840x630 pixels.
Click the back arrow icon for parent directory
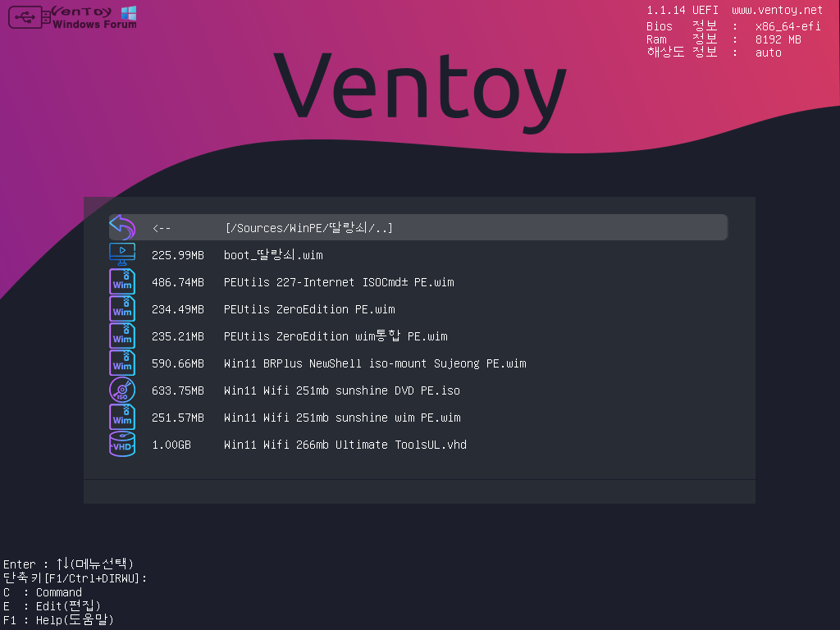tap(122, 227)
